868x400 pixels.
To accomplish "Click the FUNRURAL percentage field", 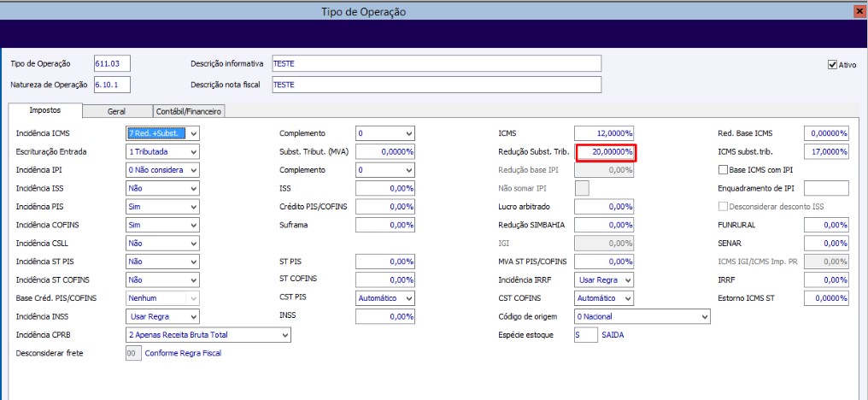I will [826, 225].
